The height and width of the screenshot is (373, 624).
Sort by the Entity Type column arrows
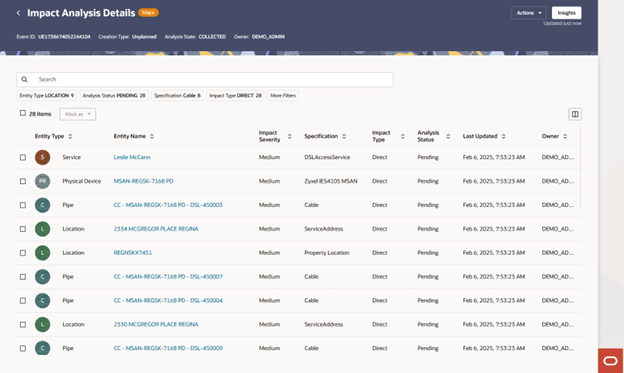(x=70, y=136)
